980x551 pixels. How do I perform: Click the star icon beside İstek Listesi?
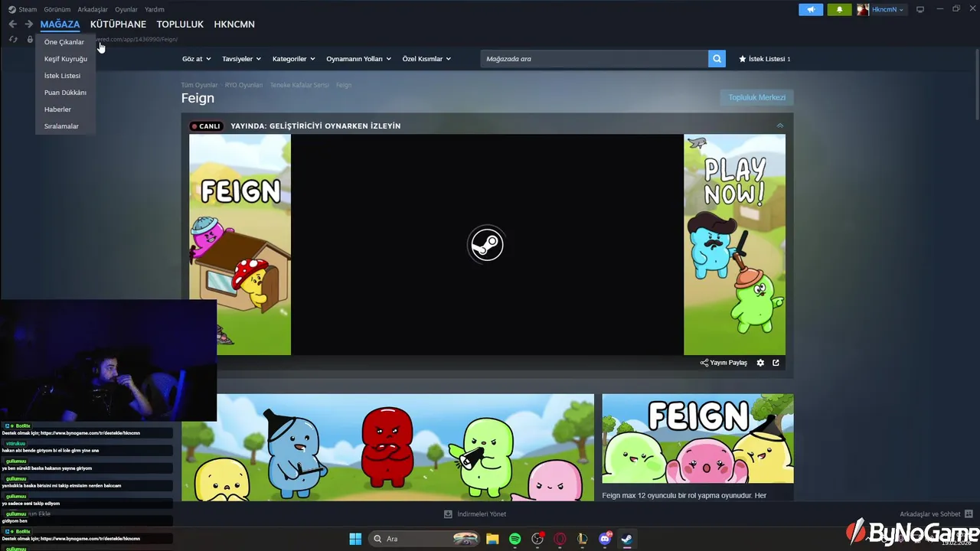742,59
